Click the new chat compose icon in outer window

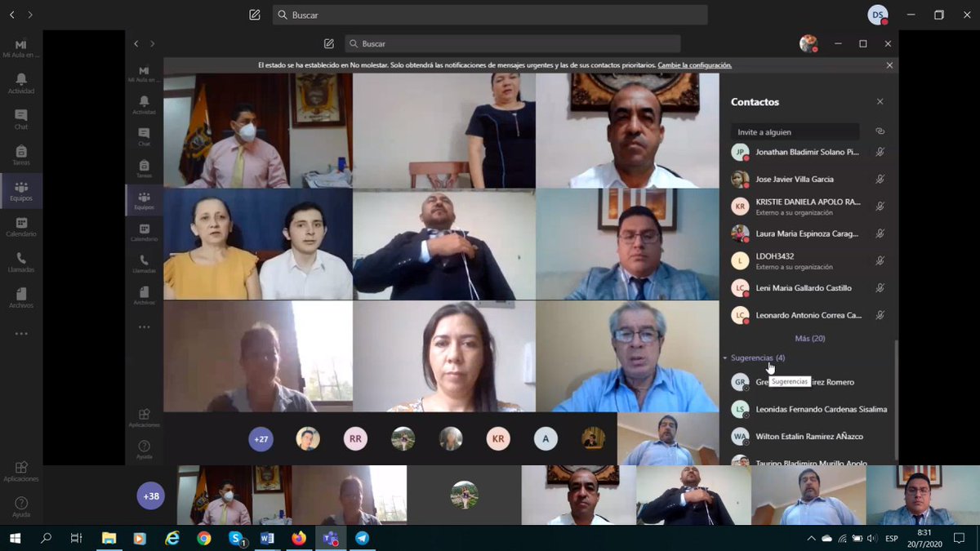point(255,15)
